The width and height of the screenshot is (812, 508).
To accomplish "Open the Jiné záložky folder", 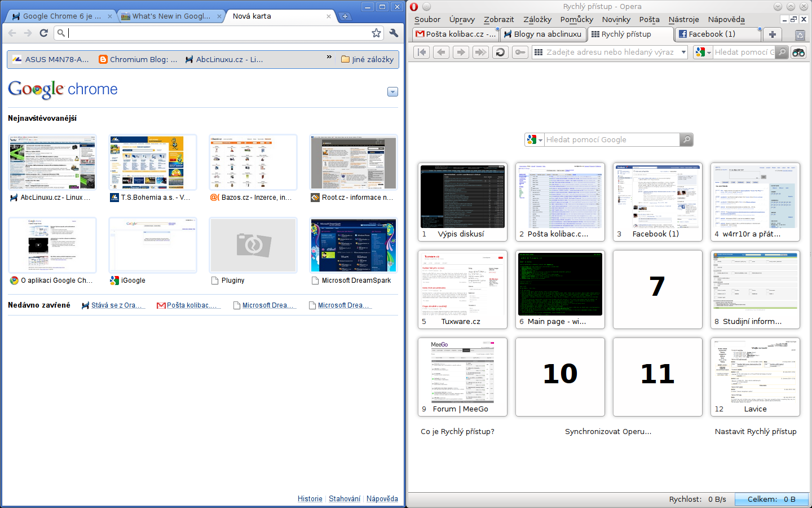I will coord(368,59).
